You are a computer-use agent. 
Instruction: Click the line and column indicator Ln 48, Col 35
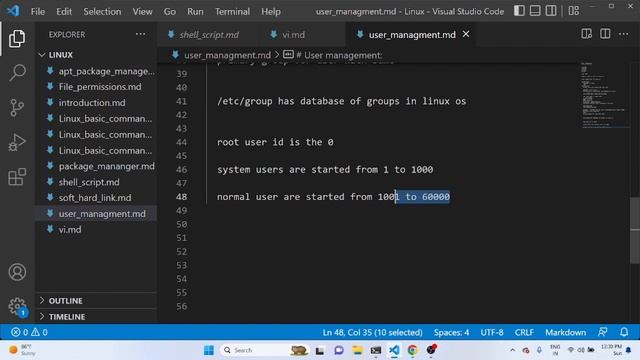372,332
